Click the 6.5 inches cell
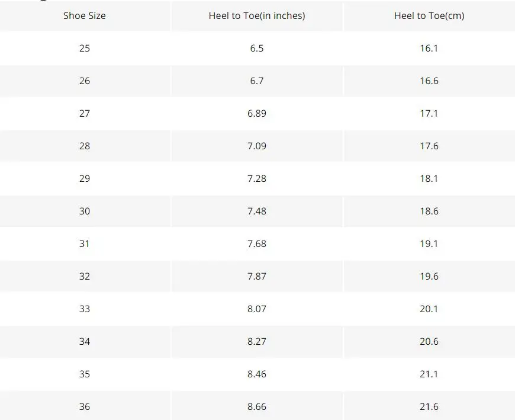Image resolution: width=515 pixels, height=420 pixels. [x=257, y=49]
